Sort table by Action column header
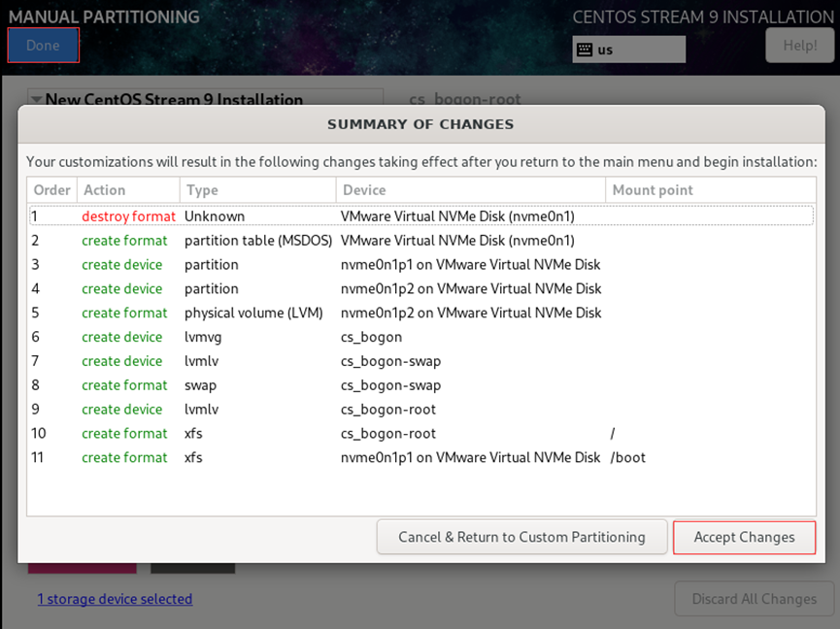This screenshot has width=840, height=629. 128,190
